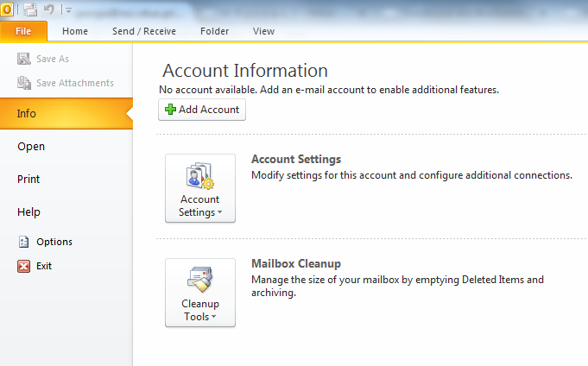
Task: Click the Mailbox Cleanup section heading
Action: pos(296,263)
